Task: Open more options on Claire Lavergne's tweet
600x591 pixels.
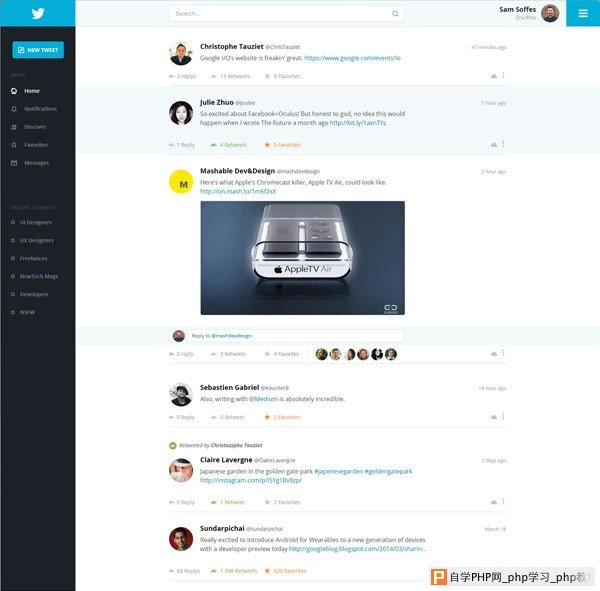Action: tap(503, 501)
